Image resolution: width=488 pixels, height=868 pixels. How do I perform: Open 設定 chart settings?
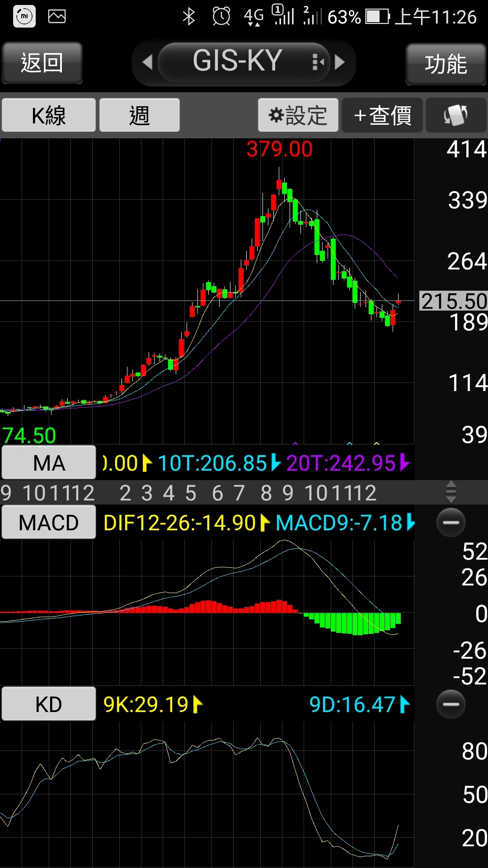point(298,115)
